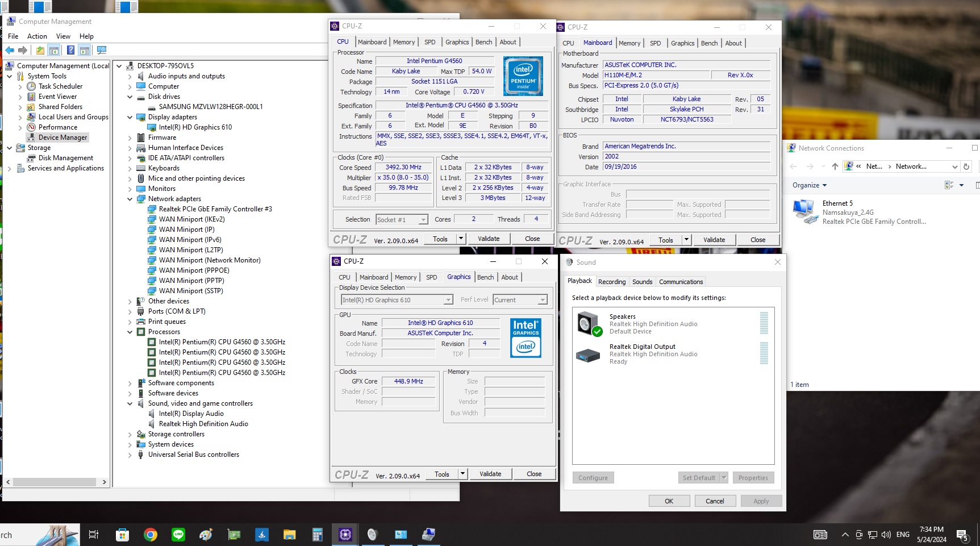
Task: Expand Event Viewer node
Action: pos(20,97)
